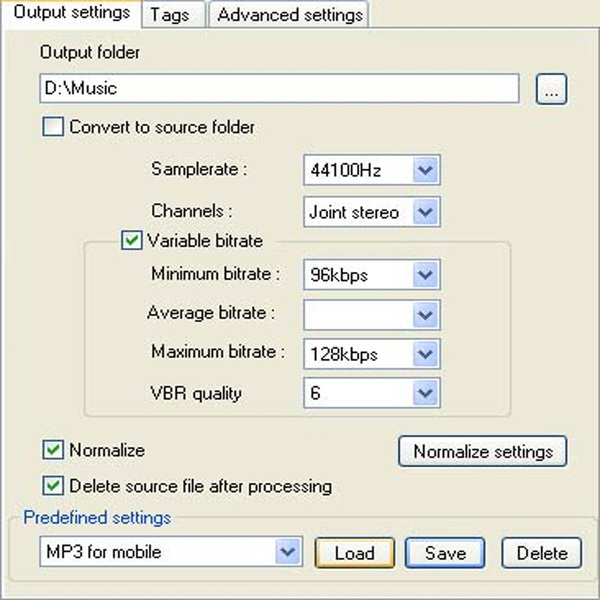600x600 pixels.
Task: Open the Advanced settings tab
Action: click(289, 15)
